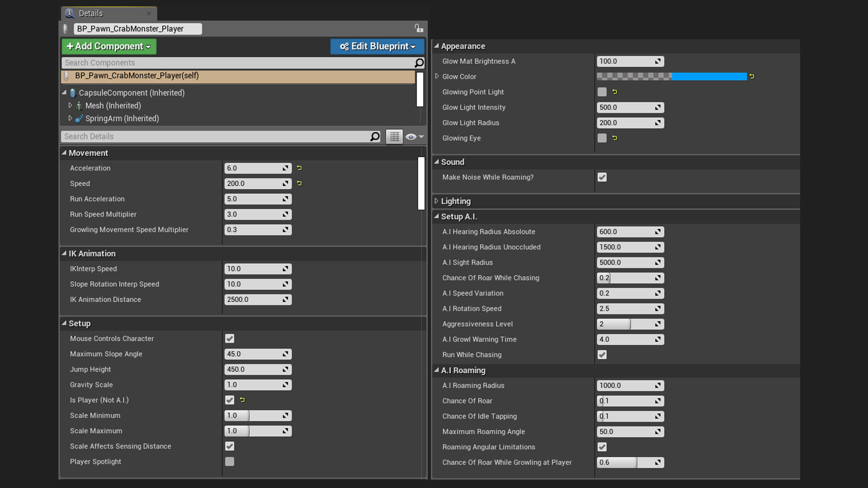The height and width of the screenshot is (488, 868).
Task: Select the Details tab
Action: pyautogui.click(x=90, y=14)
